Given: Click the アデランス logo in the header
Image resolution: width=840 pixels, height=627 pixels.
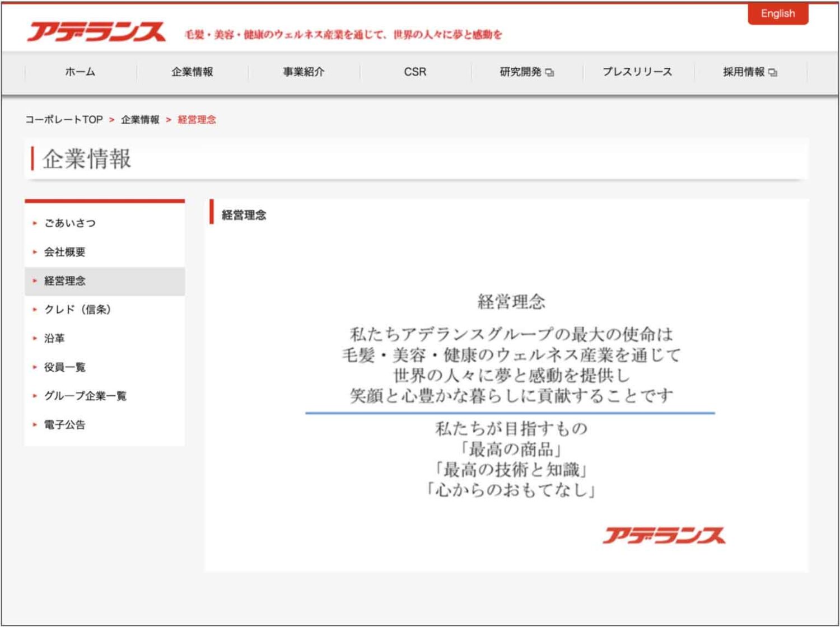Looking at the screenshot, I should 96,32.
